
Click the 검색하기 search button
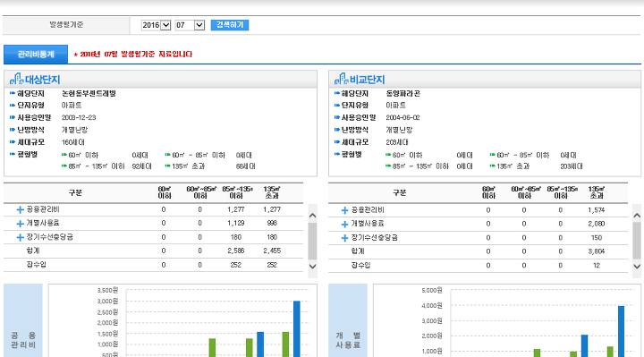click(230, 25)
